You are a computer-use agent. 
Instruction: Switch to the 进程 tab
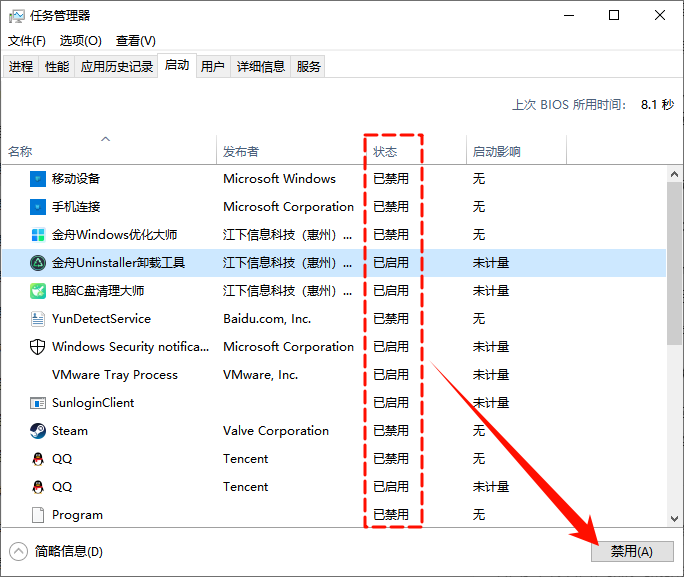point(21,66)
